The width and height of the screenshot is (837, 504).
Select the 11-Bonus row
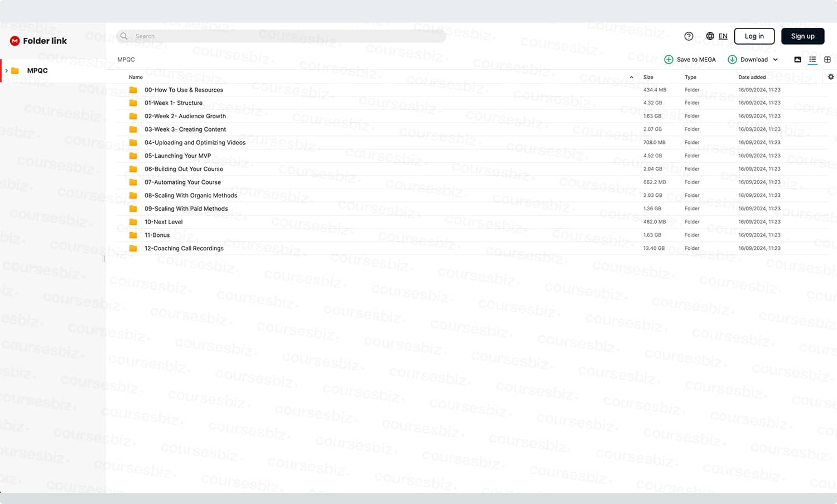click(x=472, y=235)
